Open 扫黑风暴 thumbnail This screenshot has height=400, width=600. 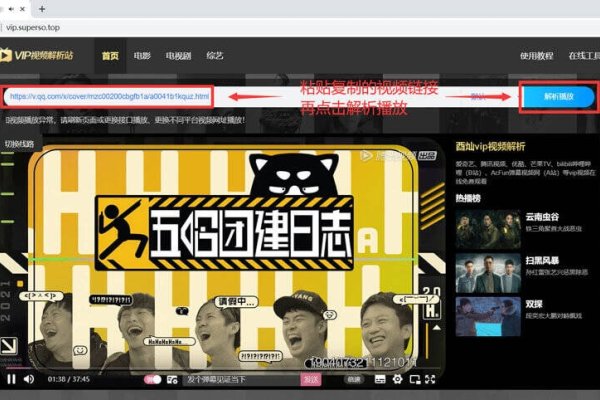tap(488, 273)
